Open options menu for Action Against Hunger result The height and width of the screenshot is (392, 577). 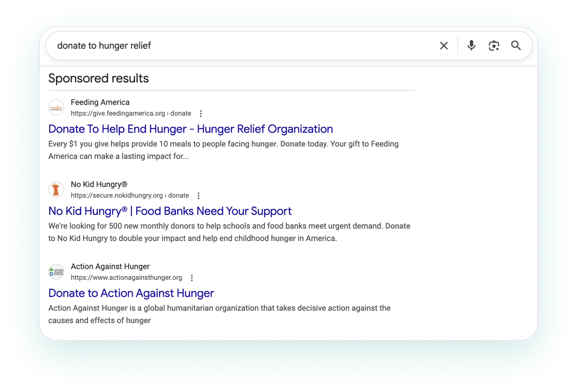(x=192, y=278)
